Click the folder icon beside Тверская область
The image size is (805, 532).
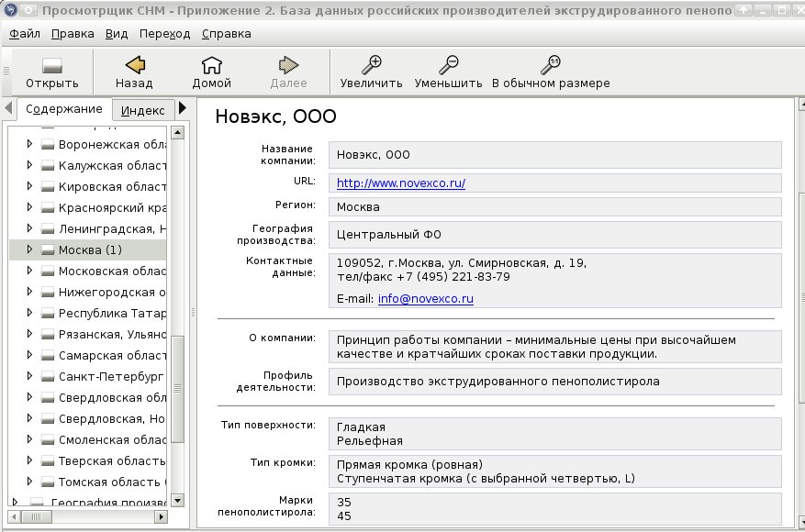48,461
